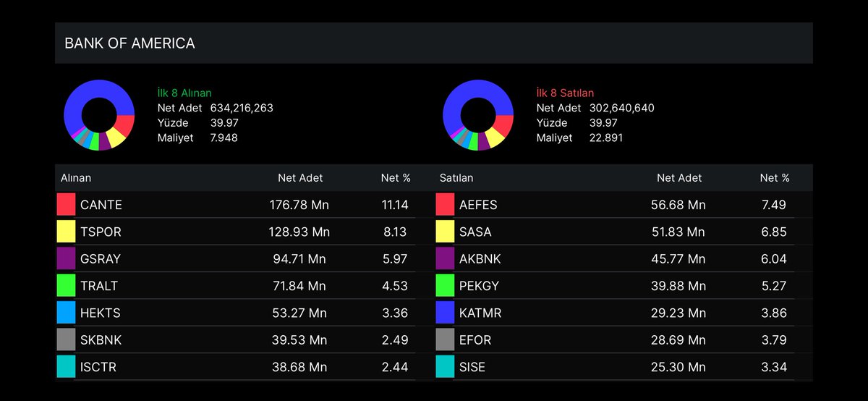Screen dimensions: 868x401
Task: Select the SISE ticker name
Action: 472,367
